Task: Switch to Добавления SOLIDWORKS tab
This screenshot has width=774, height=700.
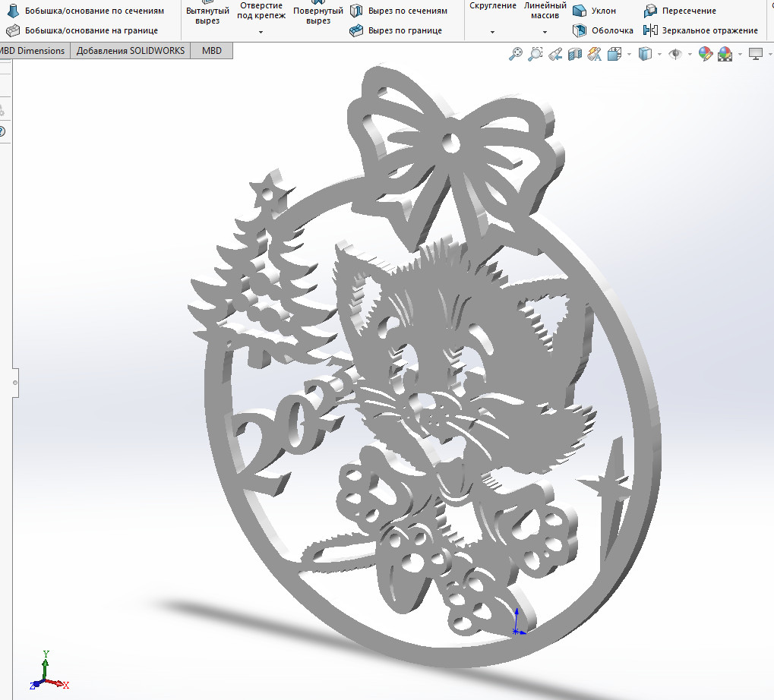Action: pos(131,51)
